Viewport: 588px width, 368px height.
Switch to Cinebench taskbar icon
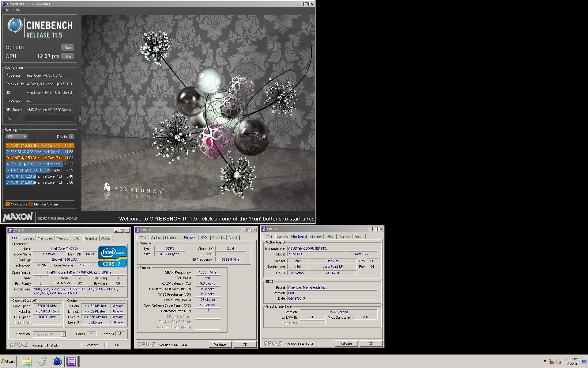(57, 362)
